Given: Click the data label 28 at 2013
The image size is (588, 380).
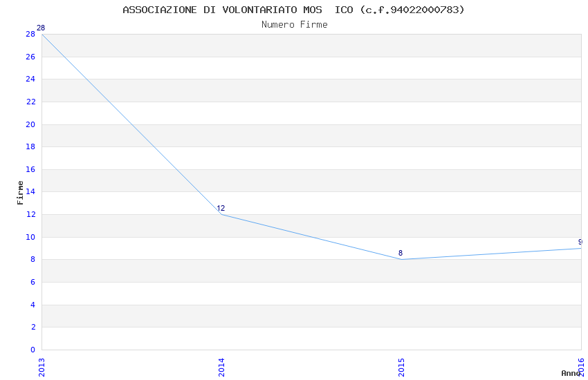Looking at the screenshot, I should pyautogui.click(x=41, y=28).
